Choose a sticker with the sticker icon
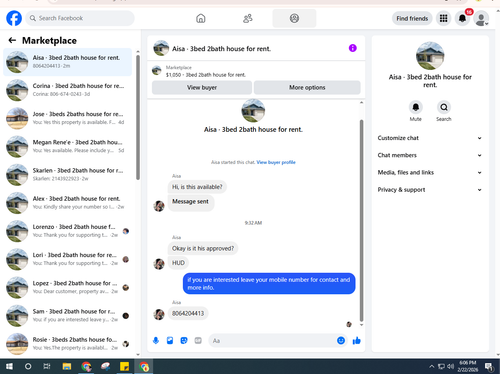500x374 pixels. pos(184,340)
